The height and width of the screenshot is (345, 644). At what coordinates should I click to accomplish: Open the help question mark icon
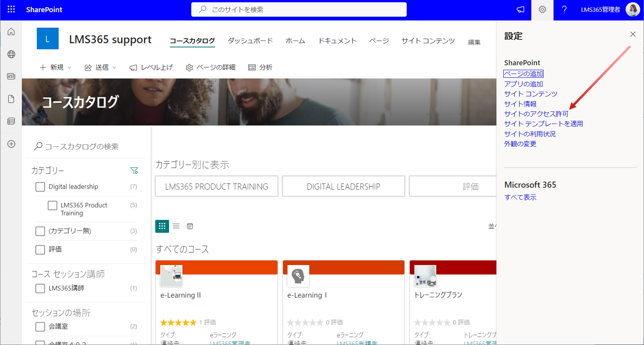tap(564, 10)
